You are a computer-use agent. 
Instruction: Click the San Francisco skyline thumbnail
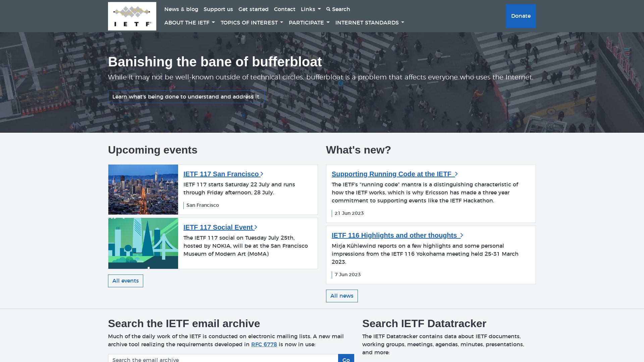point(143,189)
